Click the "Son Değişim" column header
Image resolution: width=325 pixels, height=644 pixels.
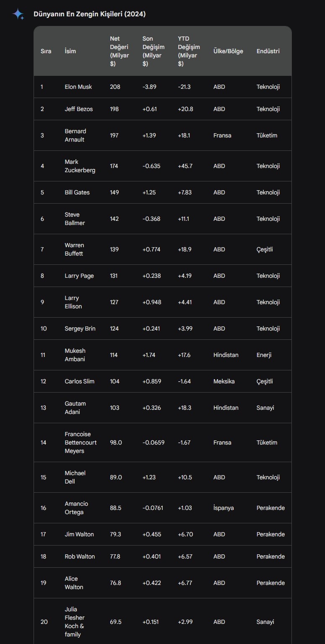[153, 51]
